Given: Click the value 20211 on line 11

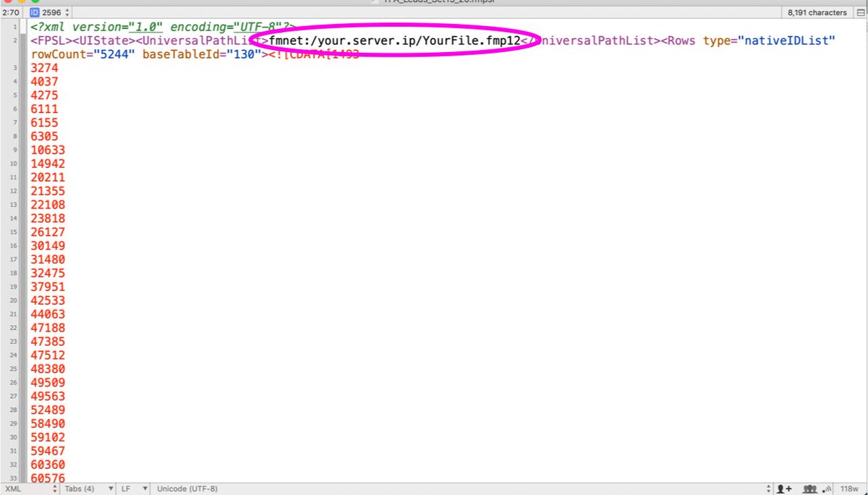Looking at the screenshot, I should coord(48,177).
